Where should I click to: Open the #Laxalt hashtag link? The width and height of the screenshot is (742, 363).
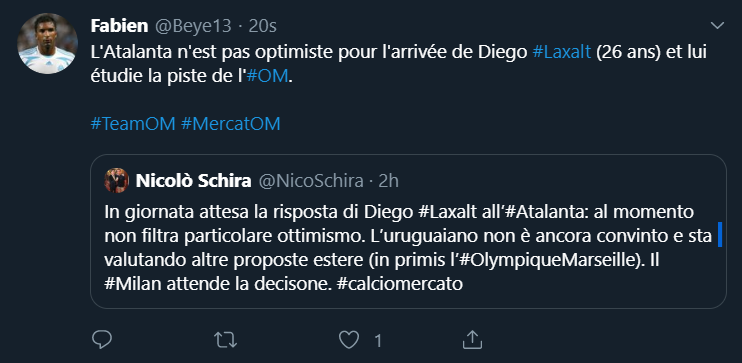point(562,52)
